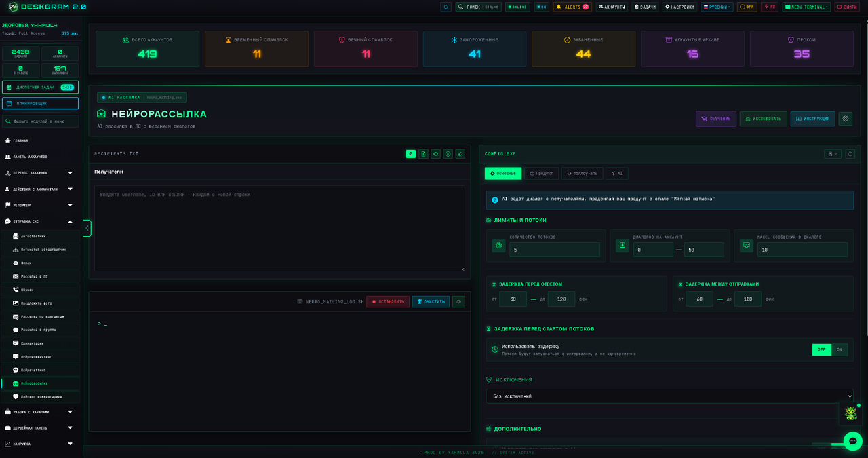Open the Инструкция button

[812, 119]
